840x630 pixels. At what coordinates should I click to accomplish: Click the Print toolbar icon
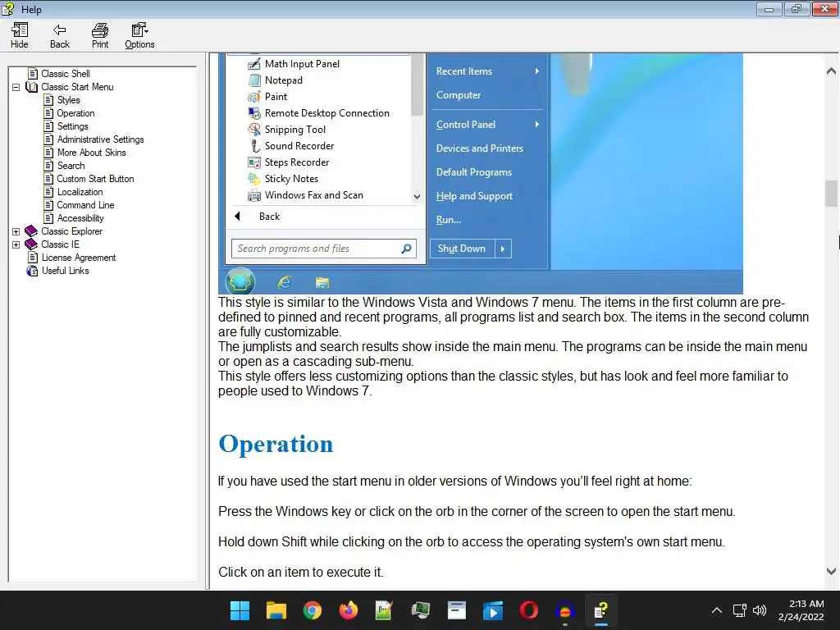coord(99,36)
